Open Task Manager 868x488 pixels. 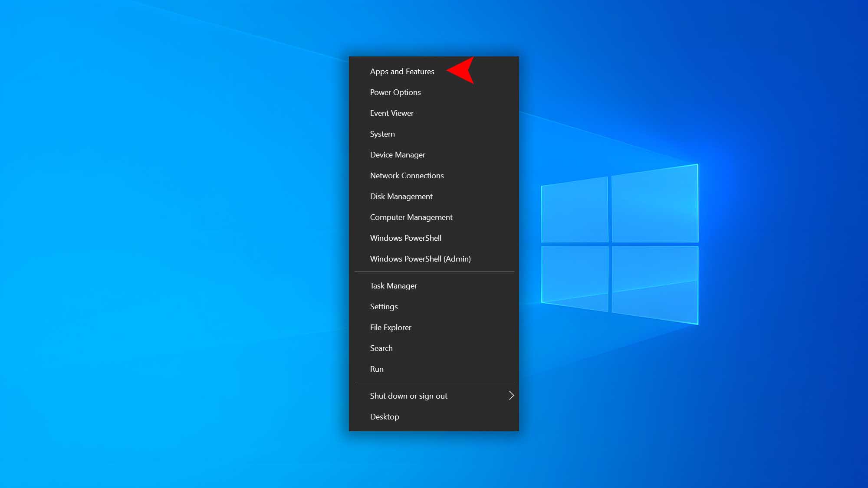434,286
